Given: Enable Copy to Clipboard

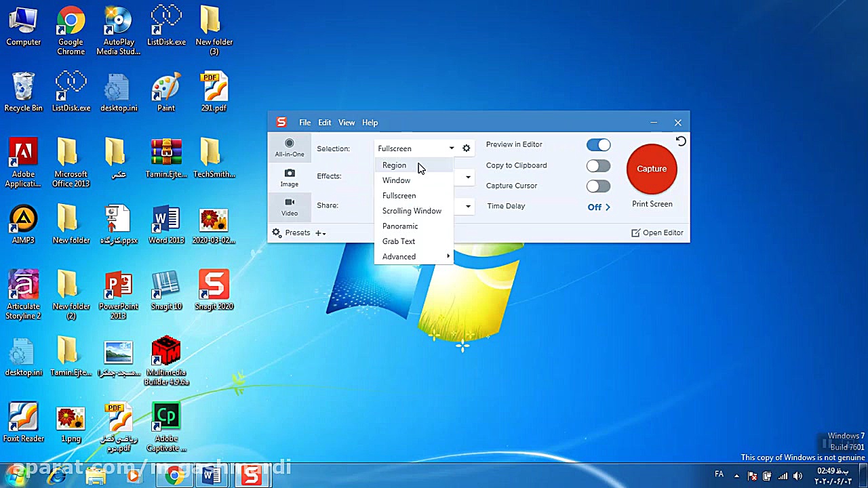Looking at the screenshot, I should pyautogui.click(x=598, y=165).
